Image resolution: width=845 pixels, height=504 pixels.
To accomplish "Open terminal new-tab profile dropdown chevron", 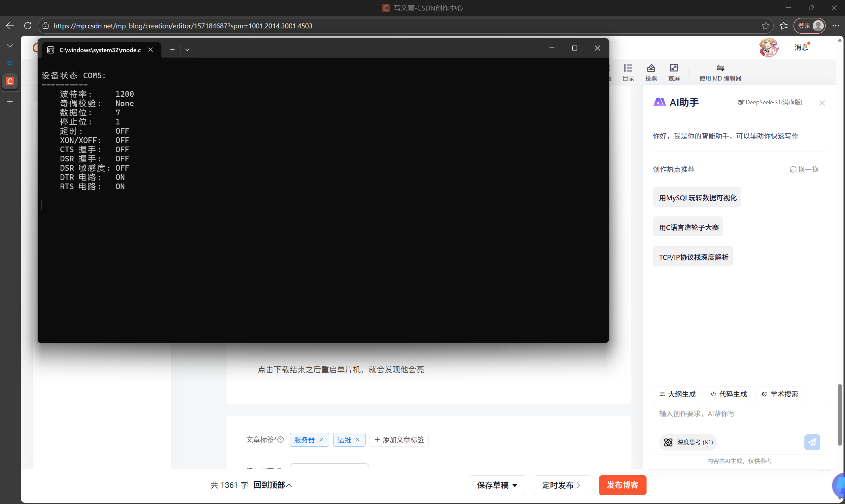I will [x=187, y=50].
